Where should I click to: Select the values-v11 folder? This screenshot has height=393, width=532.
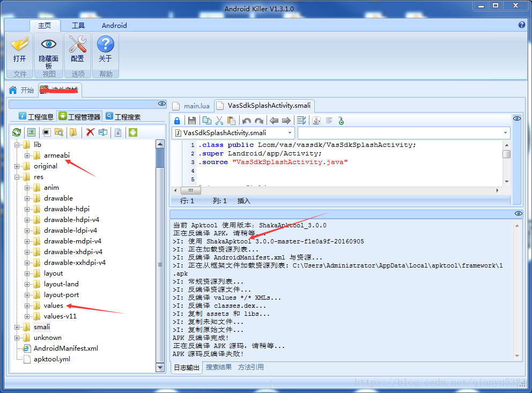[x=60, y=316]
